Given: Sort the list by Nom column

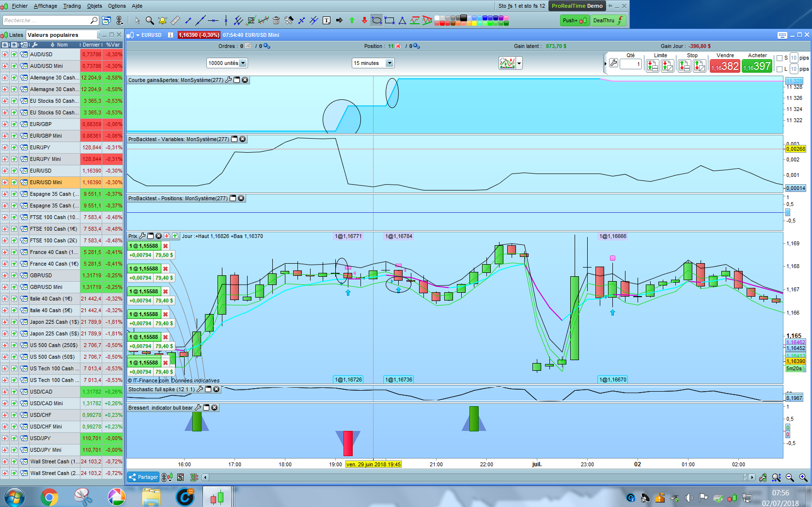Looking at the screenshot, I should point(62,45).
